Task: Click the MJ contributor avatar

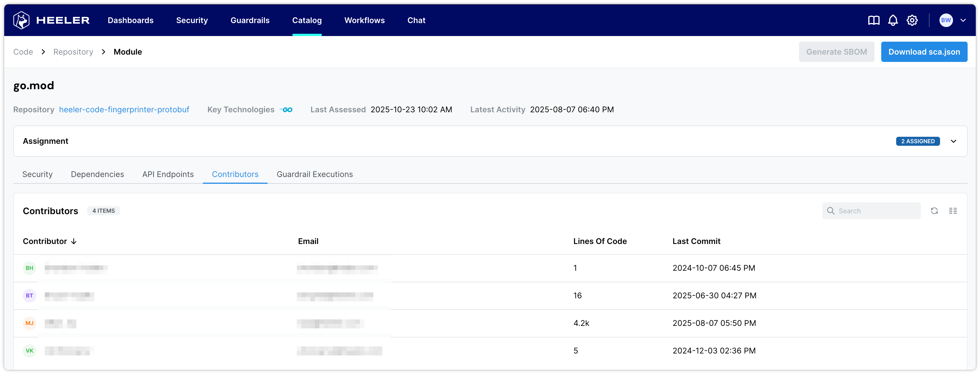Action: (x=29, y=323)
